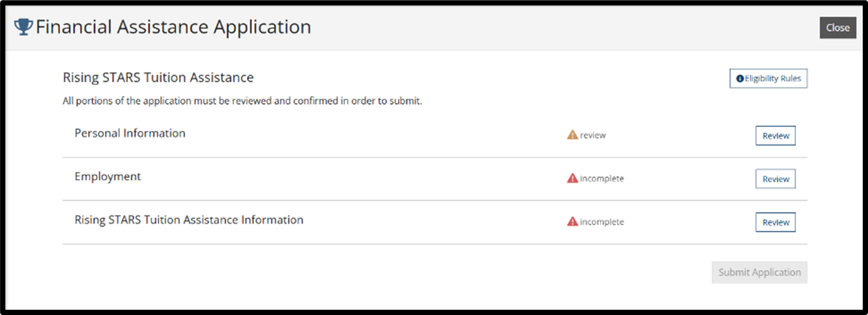868x315 pixels.
Task: Click the red warning icon for Employment
Action: [x=572, y=178]
